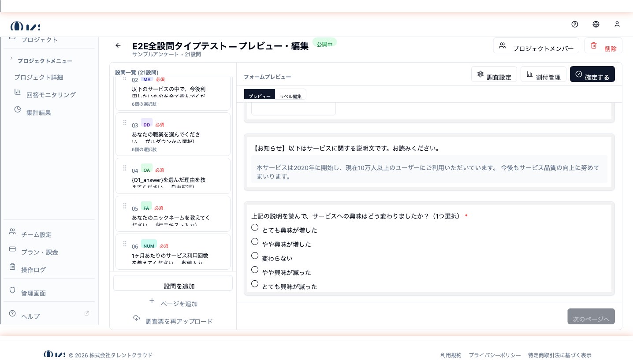
Task: Click 調査票を再アップロード upload option
Action: coord(173,321)
